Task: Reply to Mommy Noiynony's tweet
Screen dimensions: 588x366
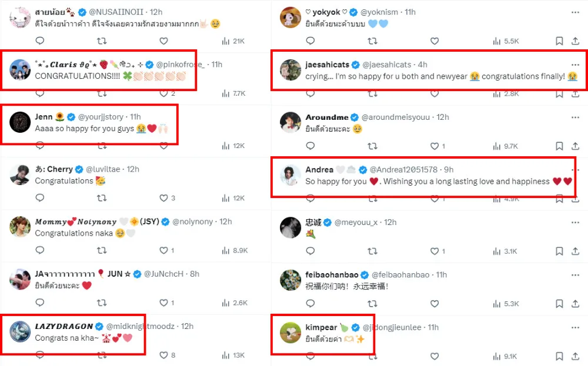Action: (40, 250)
